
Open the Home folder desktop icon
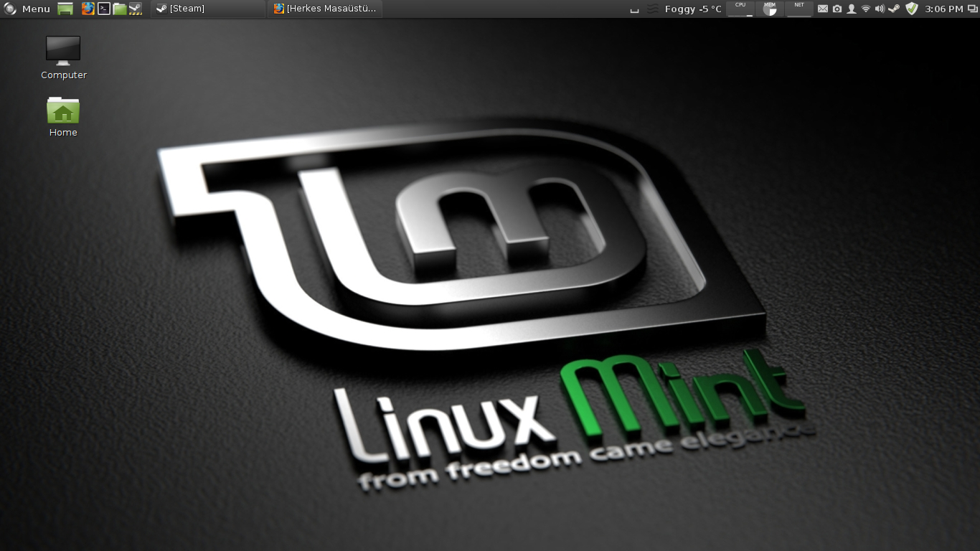[x=63, y=116]
